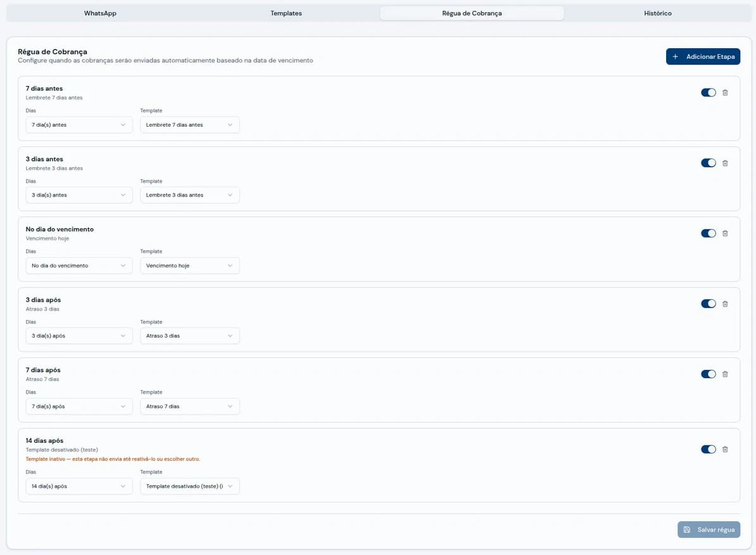The height and width of the screenshot is (555, 756).
Task: Toggle off the "No dia do vencimento" step
Action: pyautogui.click(x=709, y=234)
